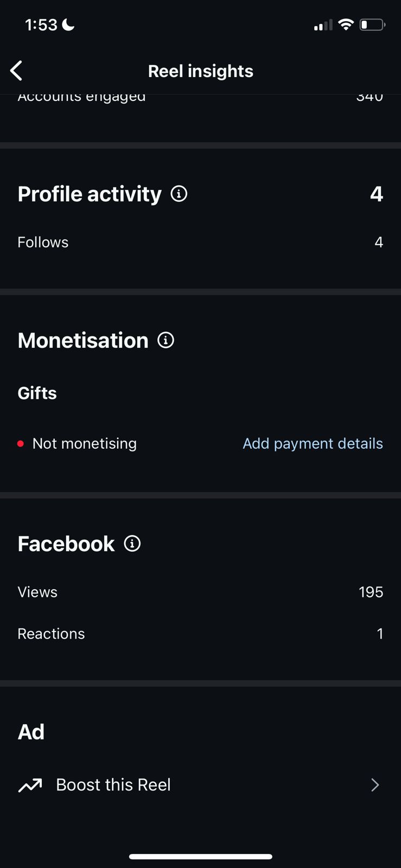This screenshot has height=868, width=401.
Task: Tap the Do Not Disturb moon icon
Action: 68,24
